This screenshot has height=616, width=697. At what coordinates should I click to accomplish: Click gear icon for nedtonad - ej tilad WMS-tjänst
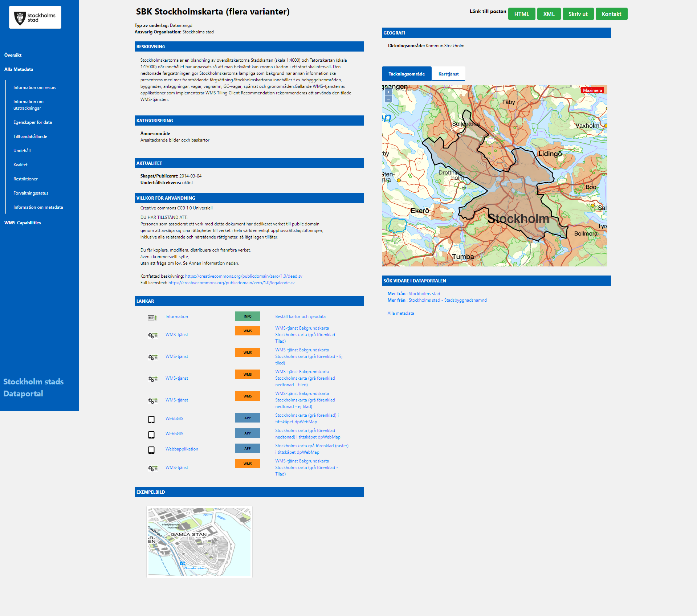[153, 401]
